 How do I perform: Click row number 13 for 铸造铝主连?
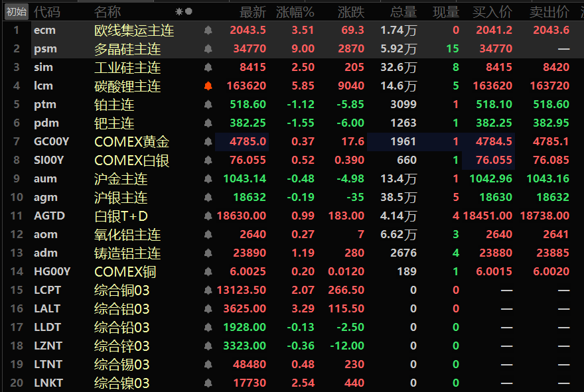[x=17, y=253]
